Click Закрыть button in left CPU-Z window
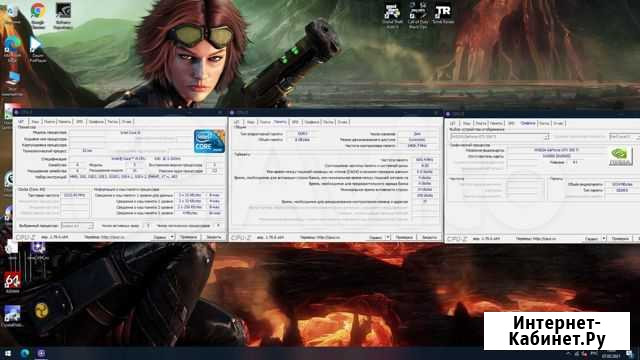The image size is (640, 360). tap(213, 237)
